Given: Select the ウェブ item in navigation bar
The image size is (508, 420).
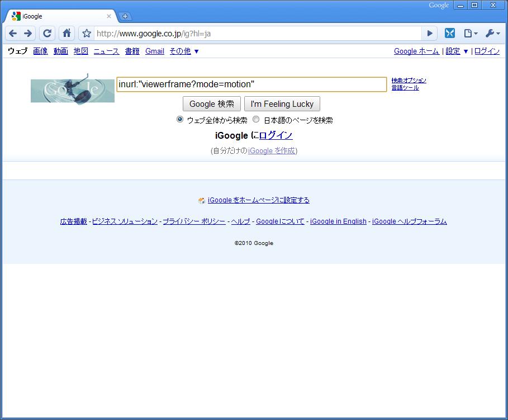Looking at the screenshot, I should (x=17, y=51).
